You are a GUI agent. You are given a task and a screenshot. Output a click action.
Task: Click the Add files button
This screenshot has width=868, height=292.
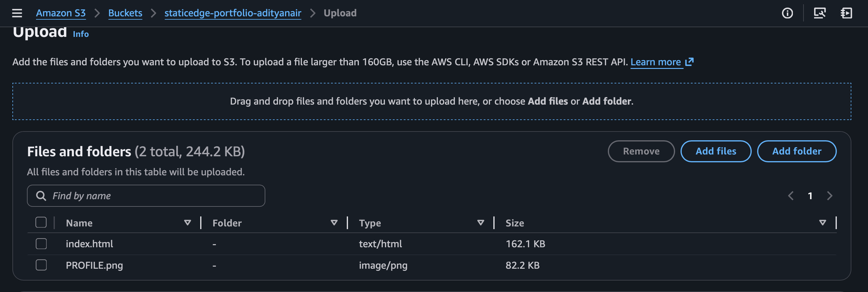716,151
